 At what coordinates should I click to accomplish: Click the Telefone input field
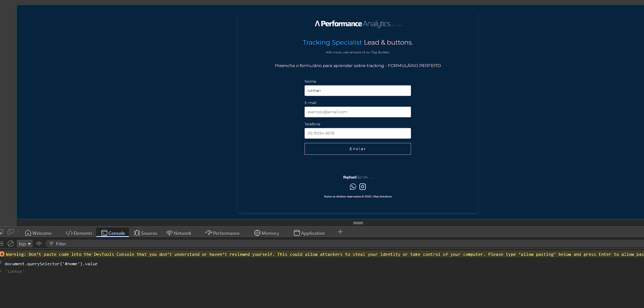(358, 133)
